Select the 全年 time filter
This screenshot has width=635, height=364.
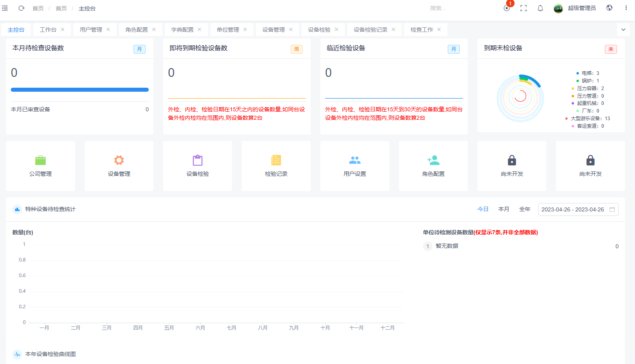(x=525, y=209)
